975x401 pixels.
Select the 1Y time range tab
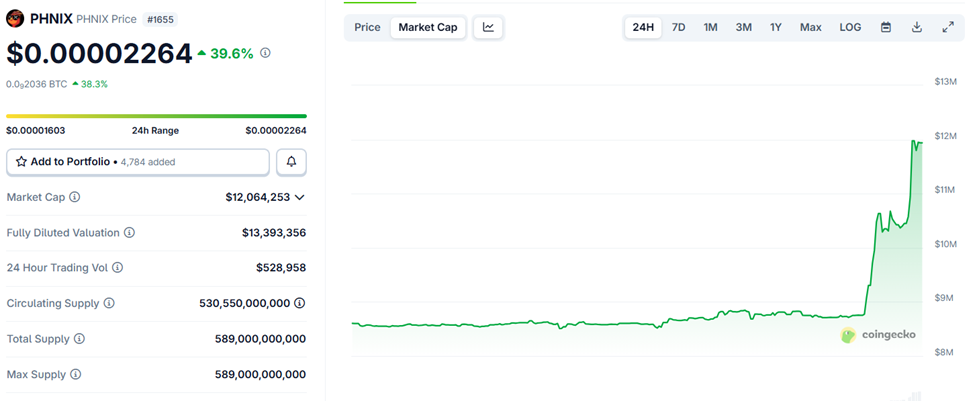tap(776, 27)
